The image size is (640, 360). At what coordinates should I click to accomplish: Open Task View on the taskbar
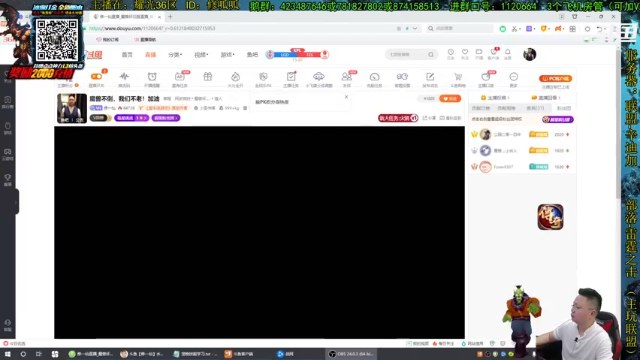tap(38, 354)
